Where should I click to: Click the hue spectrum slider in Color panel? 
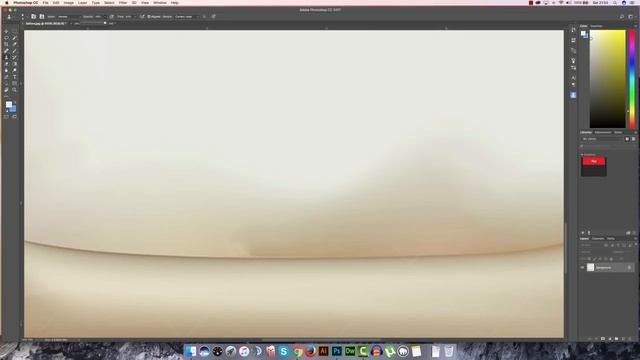click(x=632, y=79)
